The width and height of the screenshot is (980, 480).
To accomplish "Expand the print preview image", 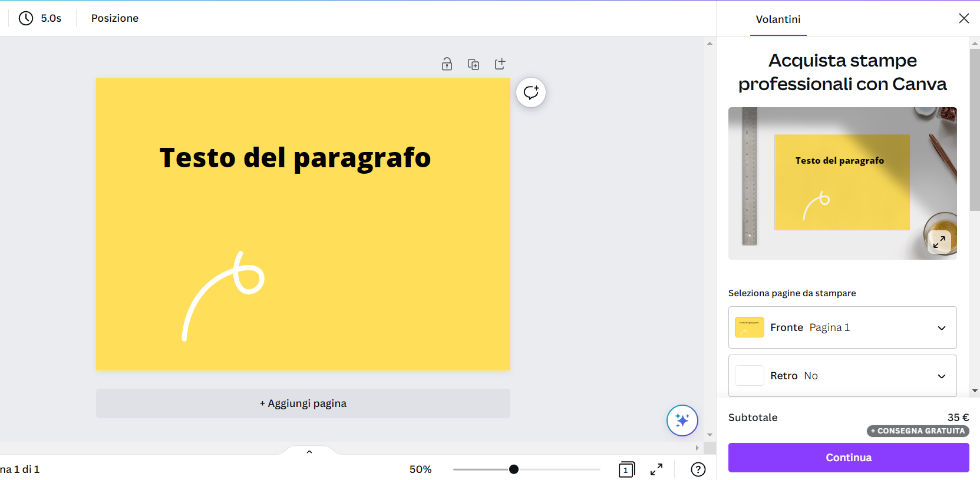I will (x=939, y=241).
